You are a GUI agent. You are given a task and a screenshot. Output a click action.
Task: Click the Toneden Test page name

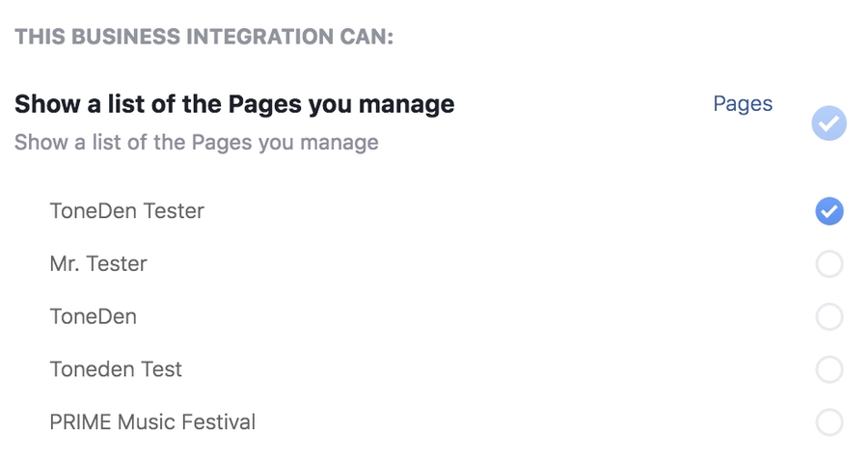pyautogui.click(x=116, y=369)
